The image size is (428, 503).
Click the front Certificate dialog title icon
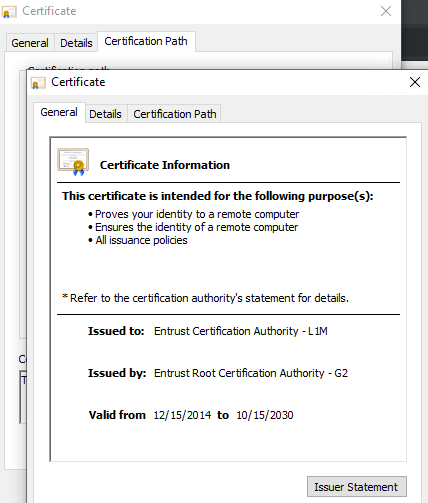point(38,83)
